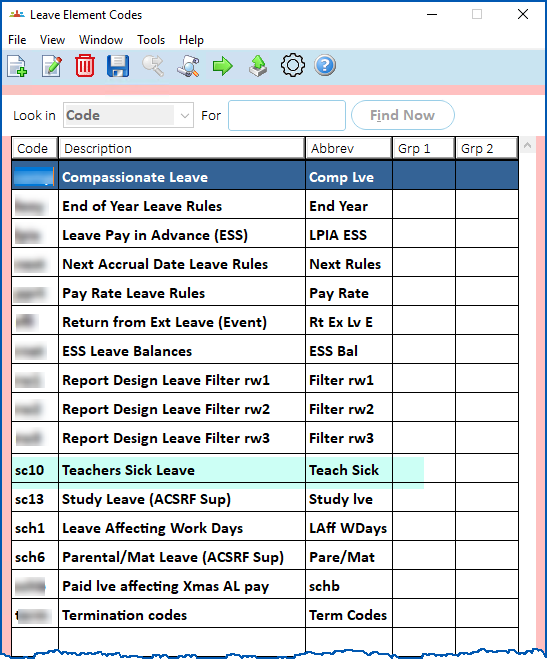Select End of Year Leave Rules

click(265, 206)
